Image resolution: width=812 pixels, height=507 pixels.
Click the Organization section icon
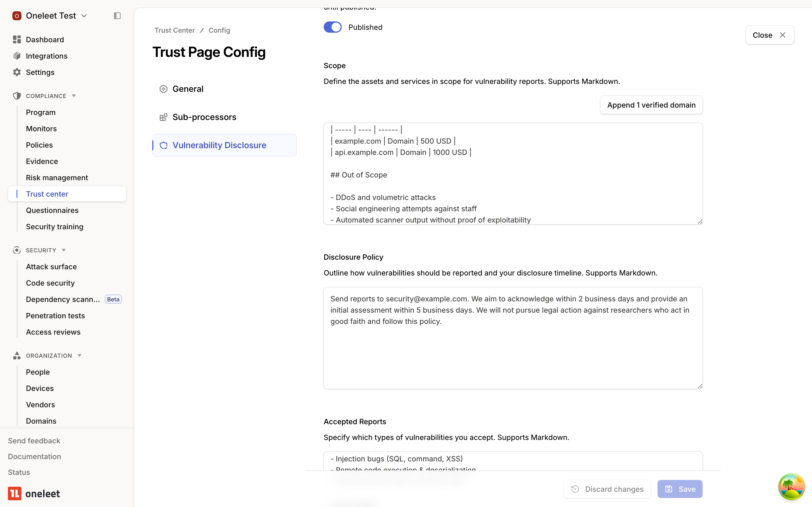tap(17, 355)
